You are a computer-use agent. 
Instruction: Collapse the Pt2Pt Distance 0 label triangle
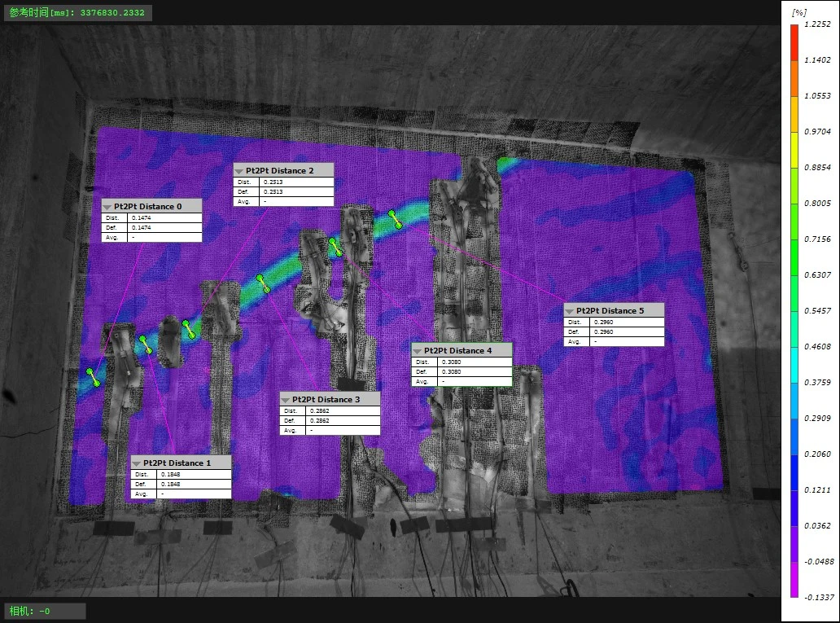(108, 206)
